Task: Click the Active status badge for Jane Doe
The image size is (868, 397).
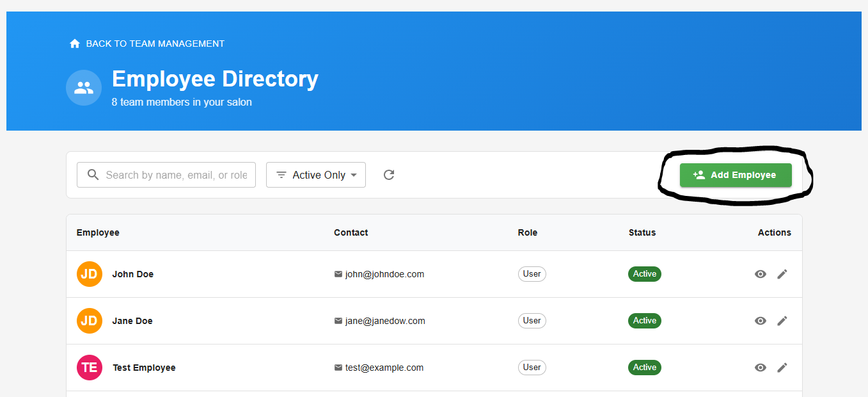Action: (x=645, y=321)
